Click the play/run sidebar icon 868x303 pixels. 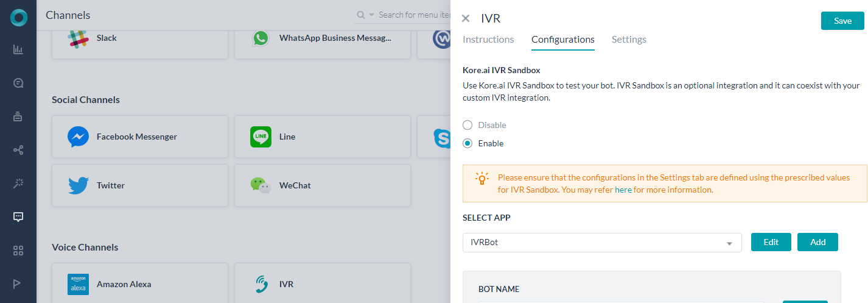point(18,283)
